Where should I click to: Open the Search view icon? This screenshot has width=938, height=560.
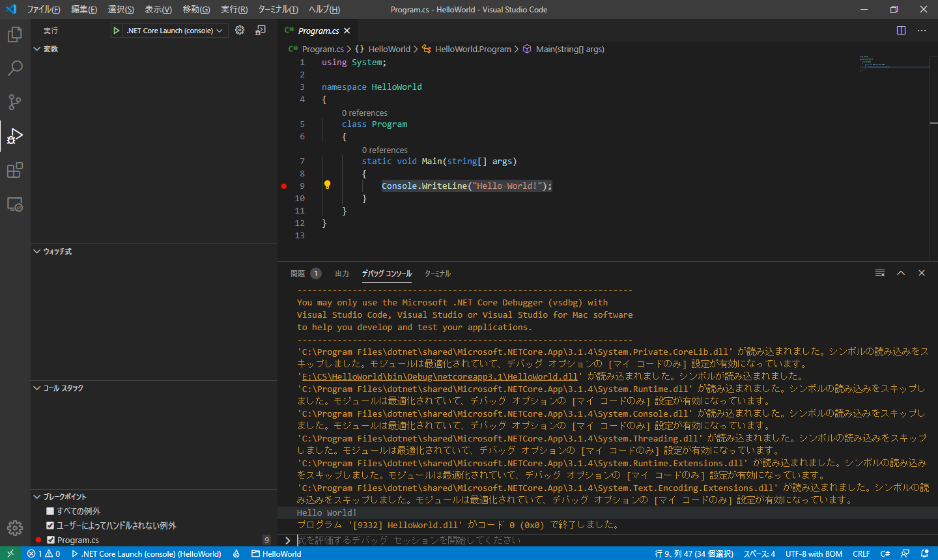tap(14, 68)
